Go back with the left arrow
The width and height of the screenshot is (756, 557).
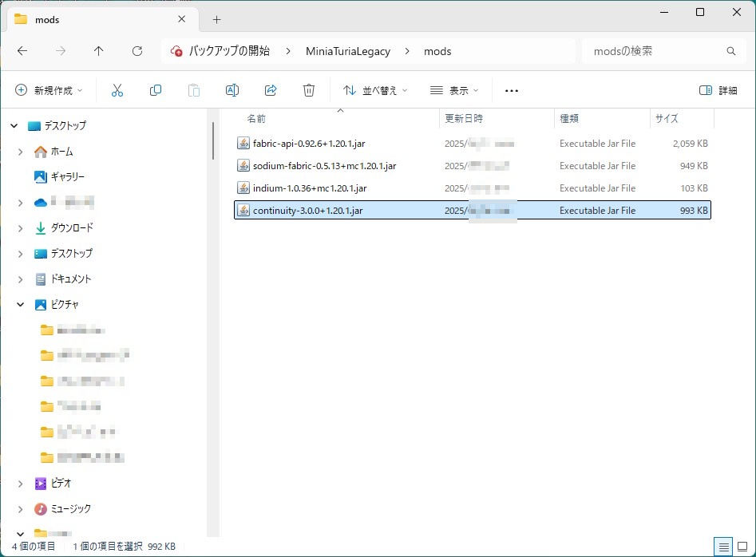pos(22,51)
